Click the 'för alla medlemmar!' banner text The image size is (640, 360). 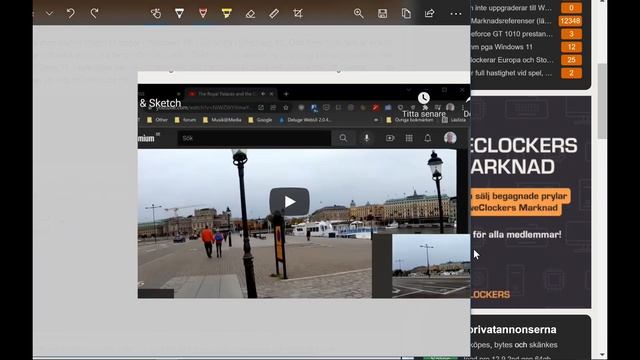[517, 235]
